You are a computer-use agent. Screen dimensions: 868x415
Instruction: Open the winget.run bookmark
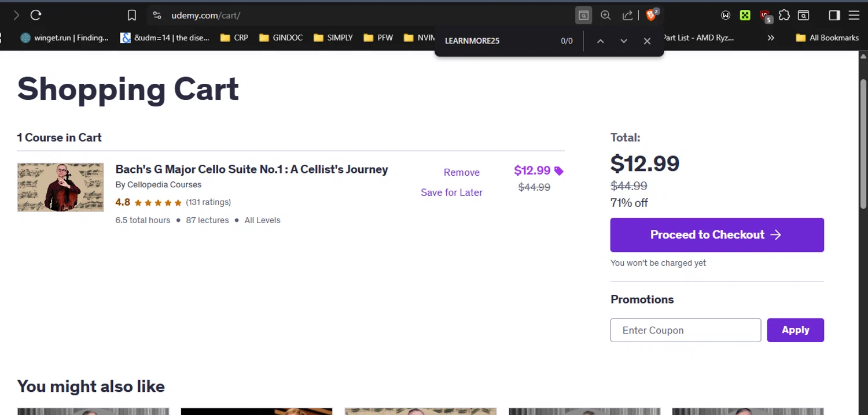64,38
